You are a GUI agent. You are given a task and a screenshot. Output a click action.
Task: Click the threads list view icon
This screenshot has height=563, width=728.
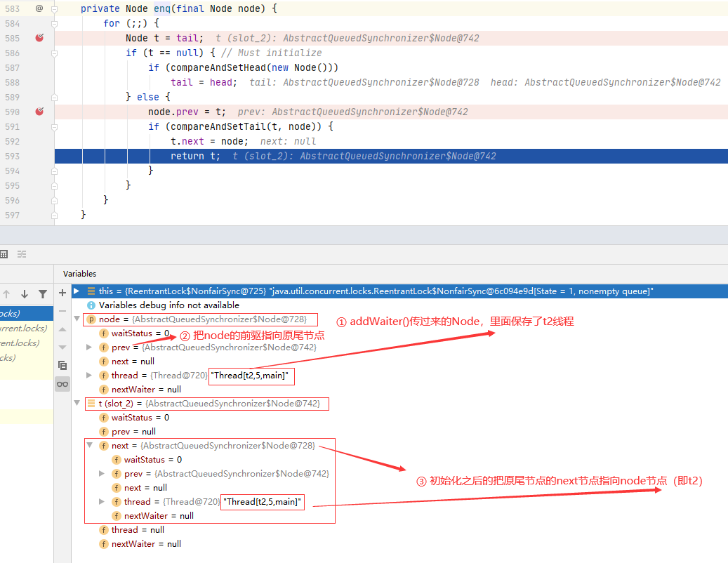(22, 254)
